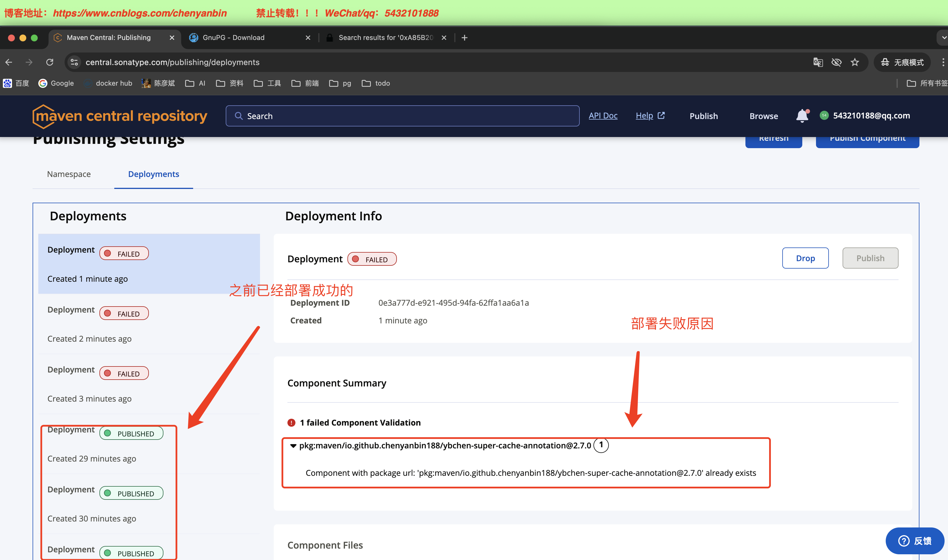Collapse the ybchen-super-cache-annotation package triangle

point(293,446)
